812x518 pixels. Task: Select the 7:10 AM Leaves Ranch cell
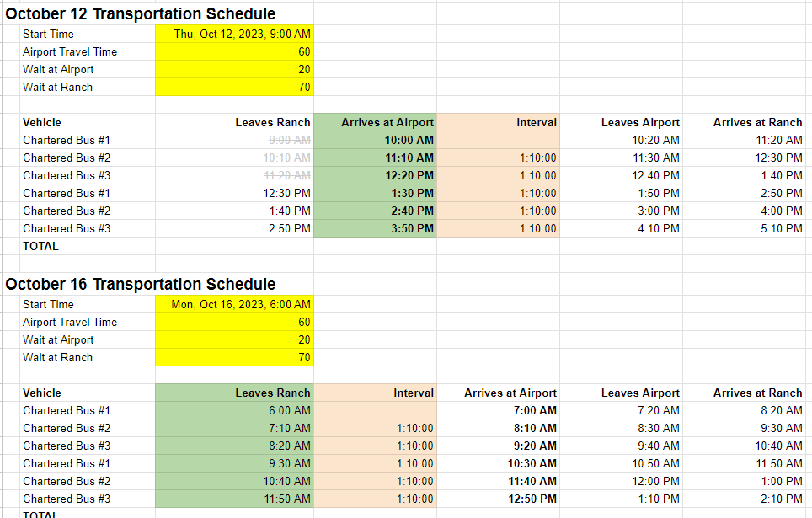[x=235, y=429]
